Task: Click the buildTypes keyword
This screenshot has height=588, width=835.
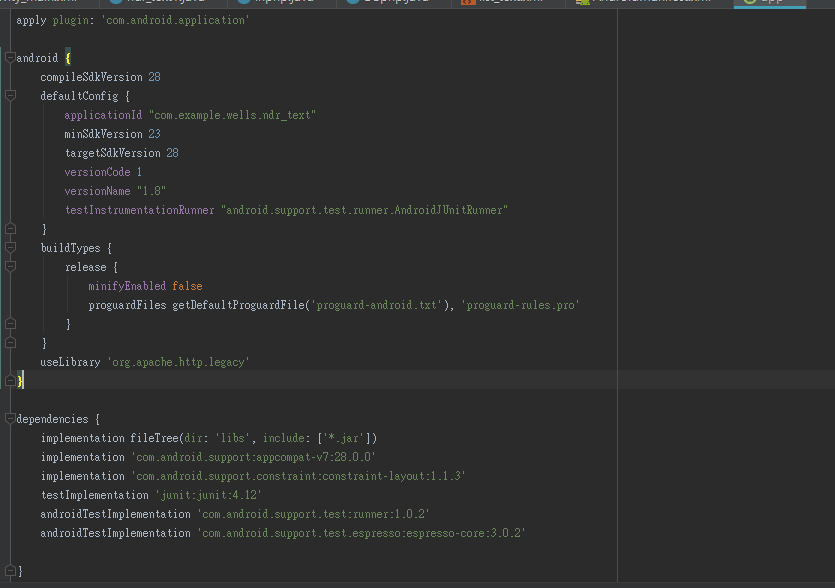Action: (70, 248)
